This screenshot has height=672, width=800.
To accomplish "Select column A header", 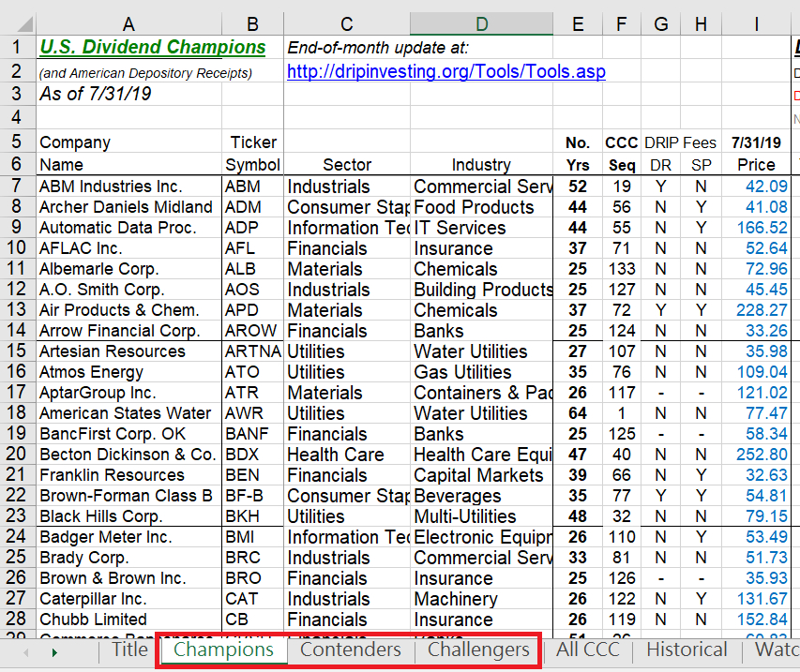I will click(128, 24).
